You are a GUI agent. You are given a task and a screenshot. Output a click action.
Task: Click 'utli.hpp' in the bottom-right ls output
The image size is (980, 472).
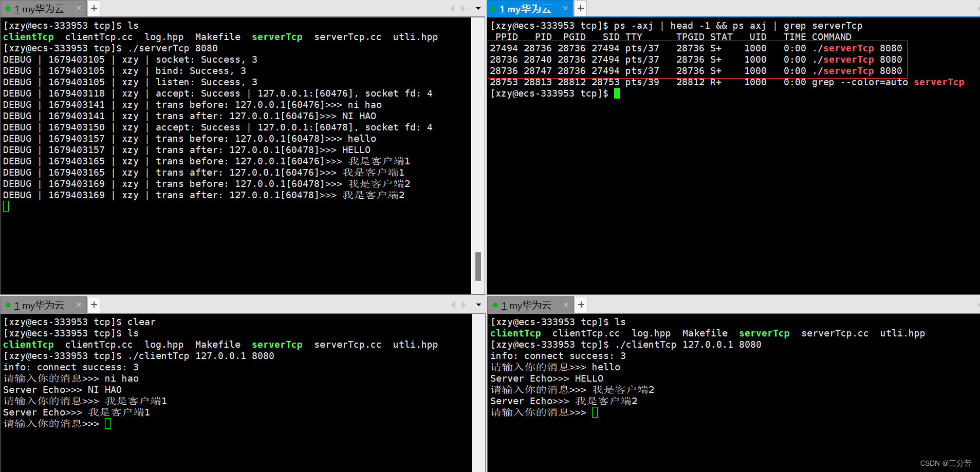pos(902,333)
